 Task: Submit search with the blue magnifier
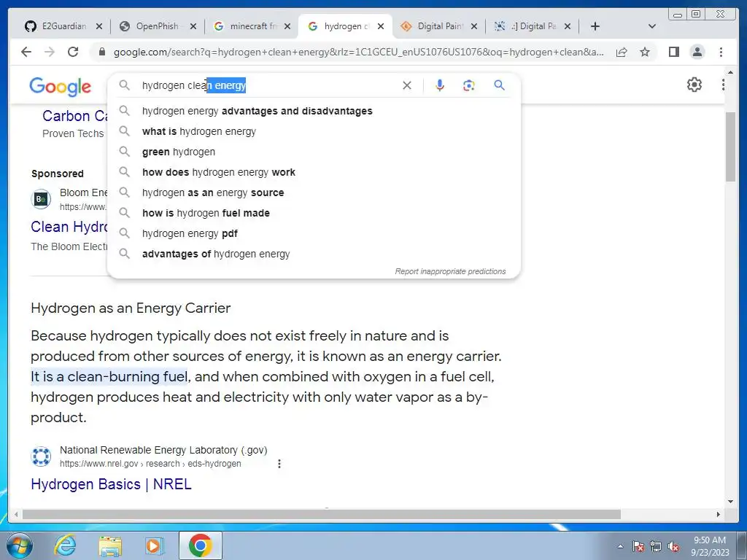499,85
